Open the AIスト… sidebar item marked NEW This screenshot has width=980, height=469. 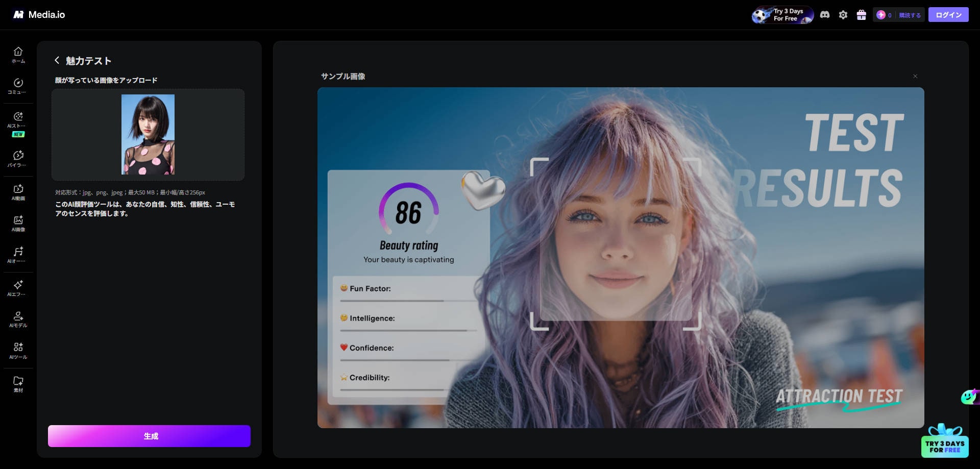(x=18, y=124)
